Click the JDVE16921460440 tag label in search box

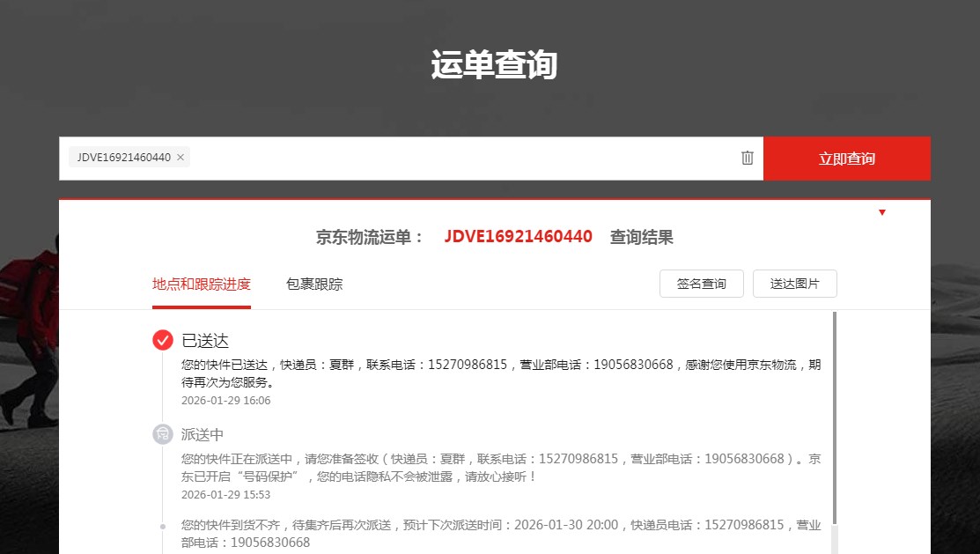point(123,158)
